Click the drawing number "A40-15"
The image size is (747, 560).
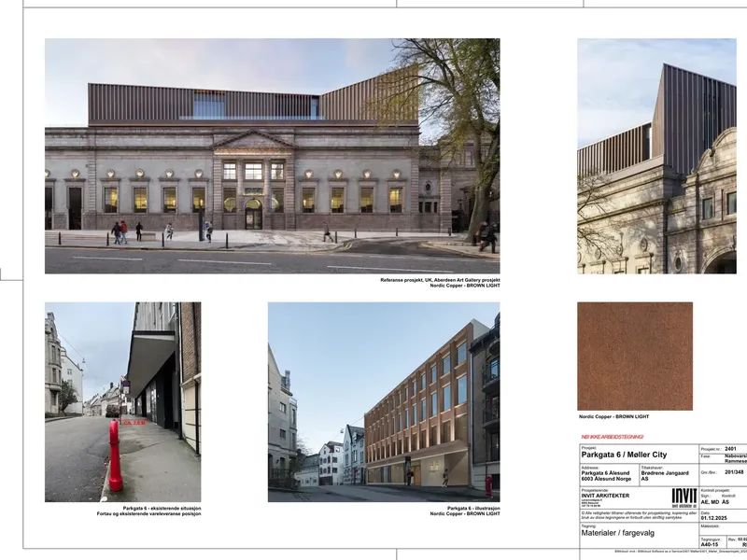click(710, 545)
